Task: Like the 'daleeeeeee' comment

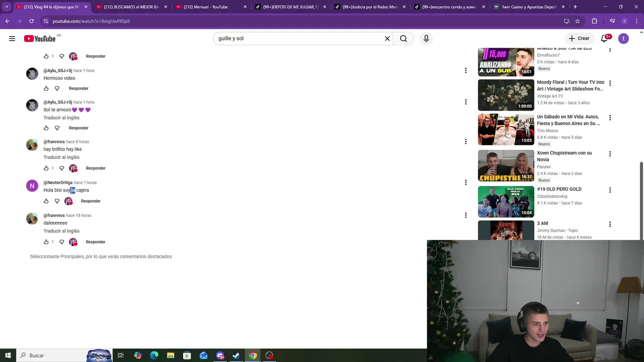Action: tap(46, 242)
